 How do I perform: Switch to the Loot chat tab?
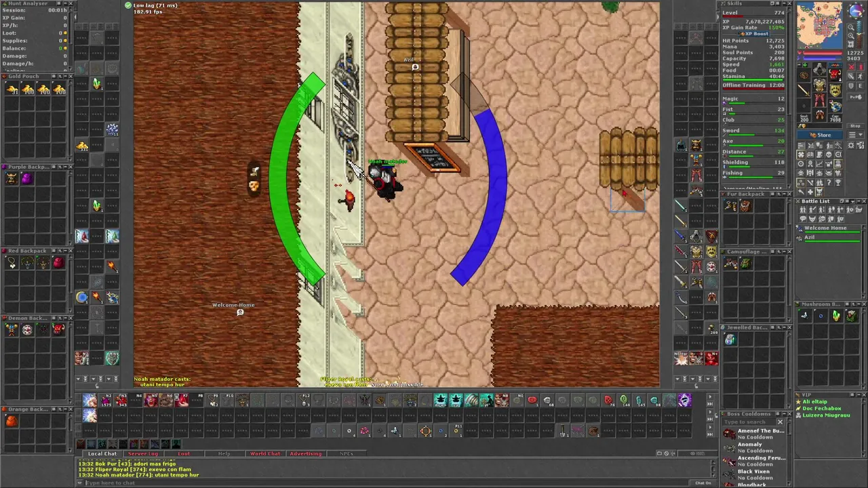pos(184,453)
